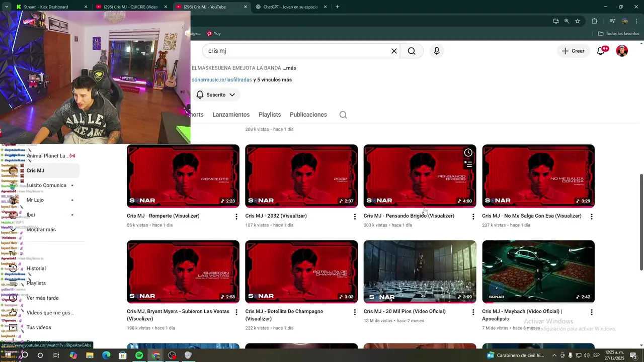Switch to the Lanzamientos channel tab
Image resolution: width=644 pixels, height=362 pixels.
[231, 115]
